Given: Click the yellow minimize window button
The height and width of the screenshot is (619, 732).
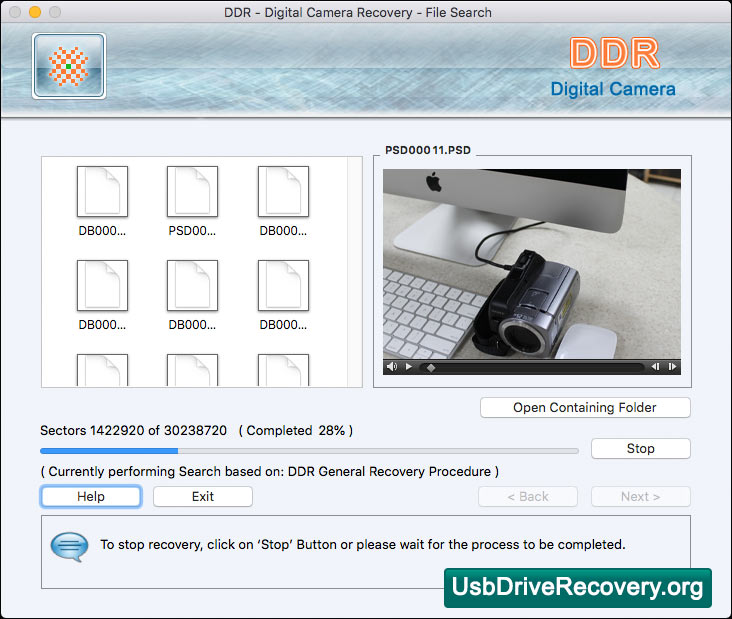Looking at the screenshot, I should click(x=35, y=12).
